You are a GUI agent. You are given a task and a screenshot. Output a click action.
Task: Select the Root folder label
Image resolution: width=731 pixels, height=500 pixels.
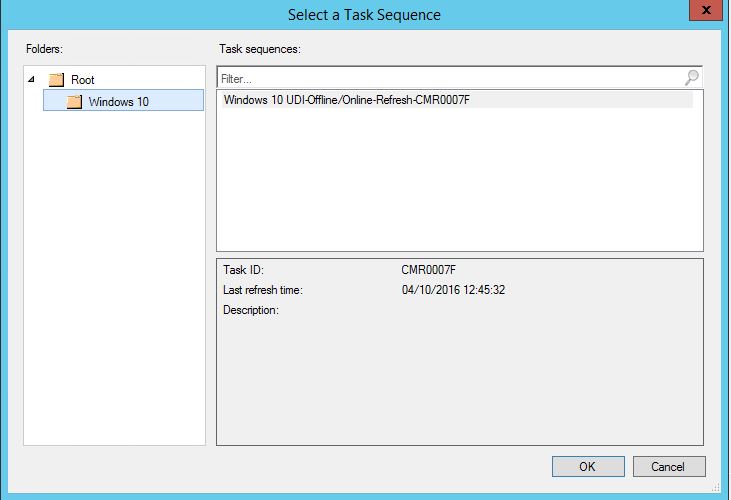point(83,80)
